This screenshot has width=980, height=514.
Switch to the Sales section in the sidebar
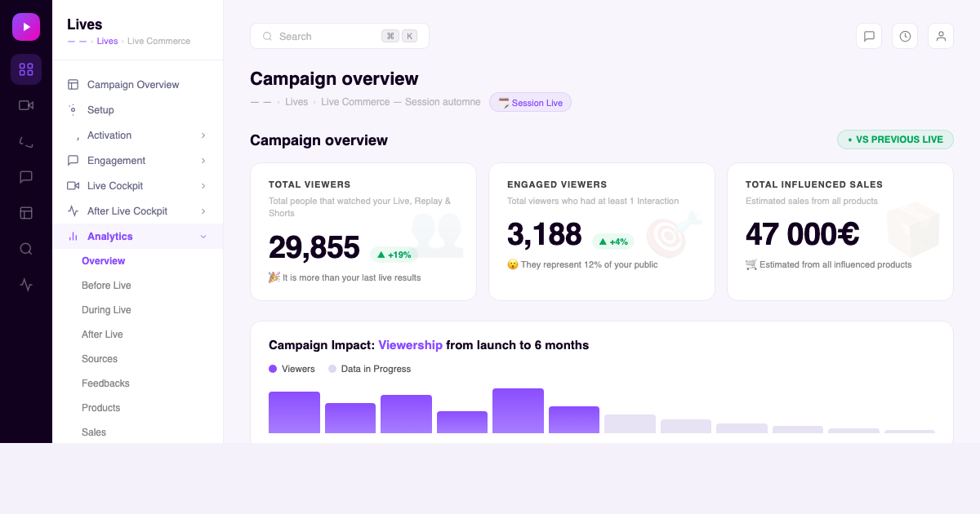(x=94, y=432)
